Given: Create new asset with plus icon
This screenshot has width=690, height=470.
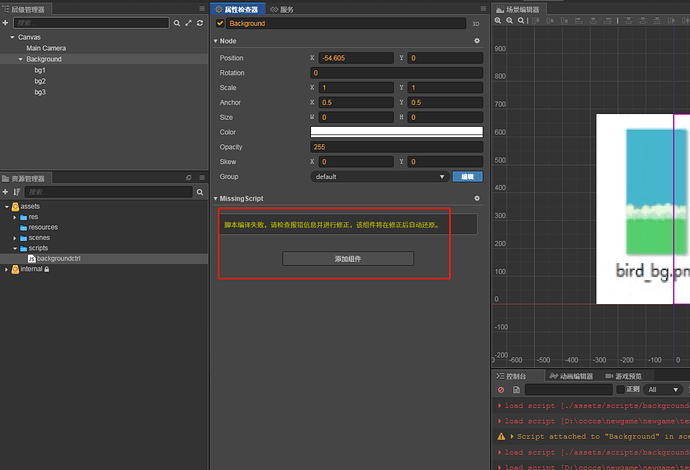Looking at the screenshot, I should [5, 192].
